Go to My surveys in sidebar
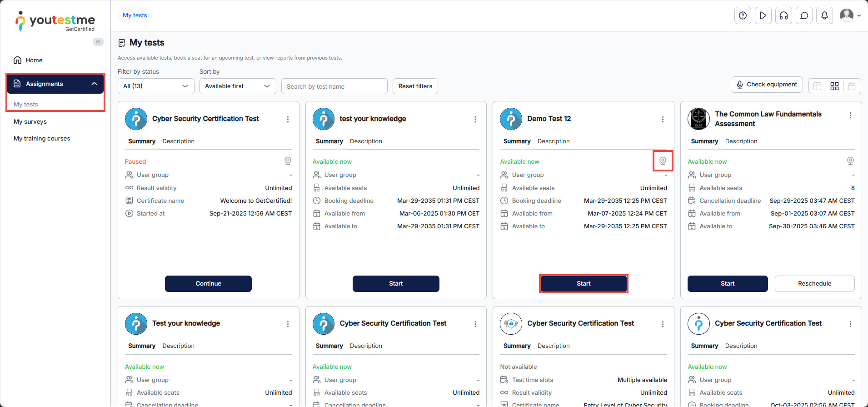The width and height of the screenshot is (868, 407). (x=30, y=121)
